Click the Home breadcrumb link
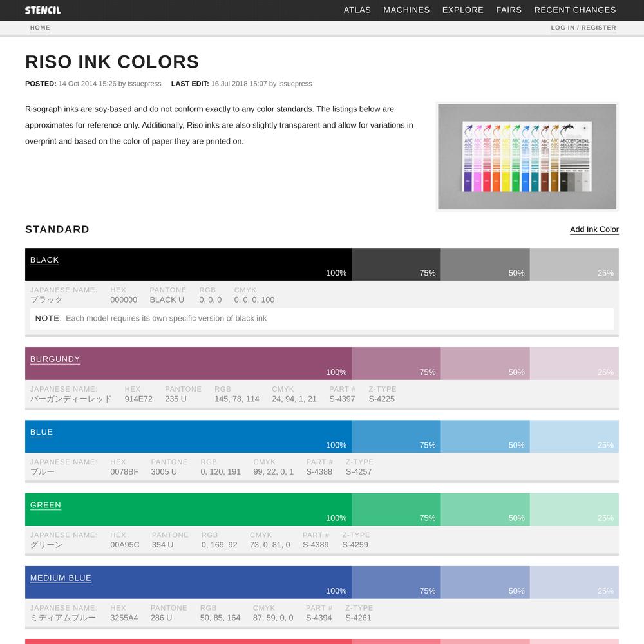This screenshot has height=644, width=644. [x=40, y=28]
